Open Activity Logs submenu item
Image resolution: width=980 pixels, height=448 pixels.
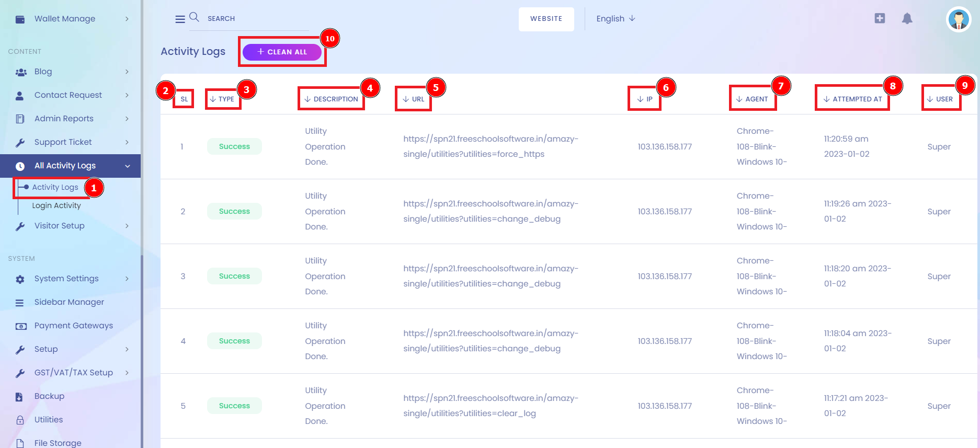[55, 187]
